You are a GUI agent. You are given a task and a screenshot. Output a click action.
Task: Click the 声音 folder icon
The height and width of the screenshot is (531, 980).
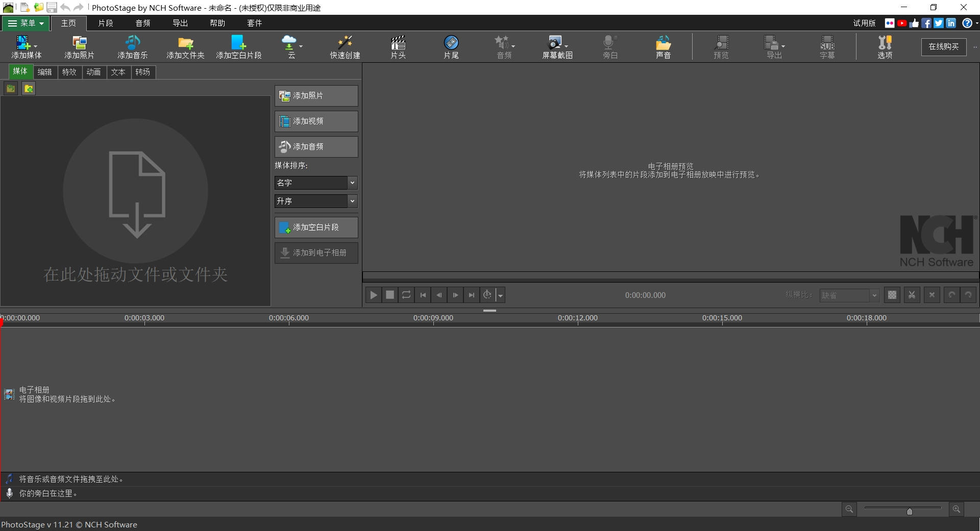663,47
